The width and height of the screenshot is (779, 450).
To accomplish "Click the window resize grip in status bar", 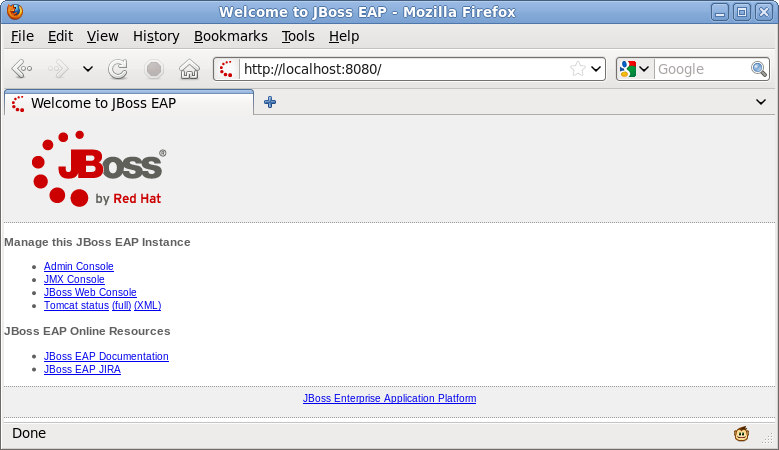I will click(x=768, y=437).
